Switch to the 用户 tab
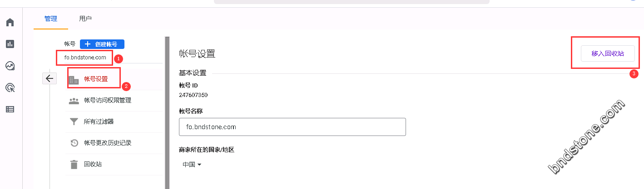This screenshot has width=644, height=189. 85,19
